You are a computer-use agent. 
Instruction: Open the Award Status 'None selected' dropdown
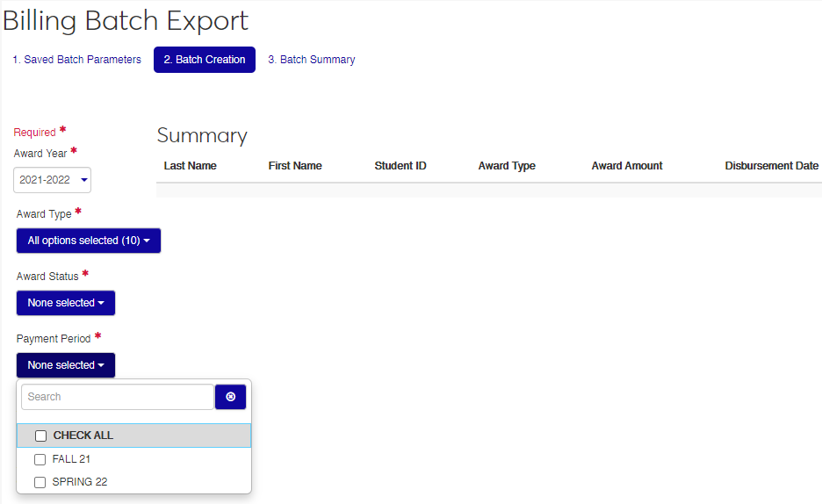coord(65,303)
